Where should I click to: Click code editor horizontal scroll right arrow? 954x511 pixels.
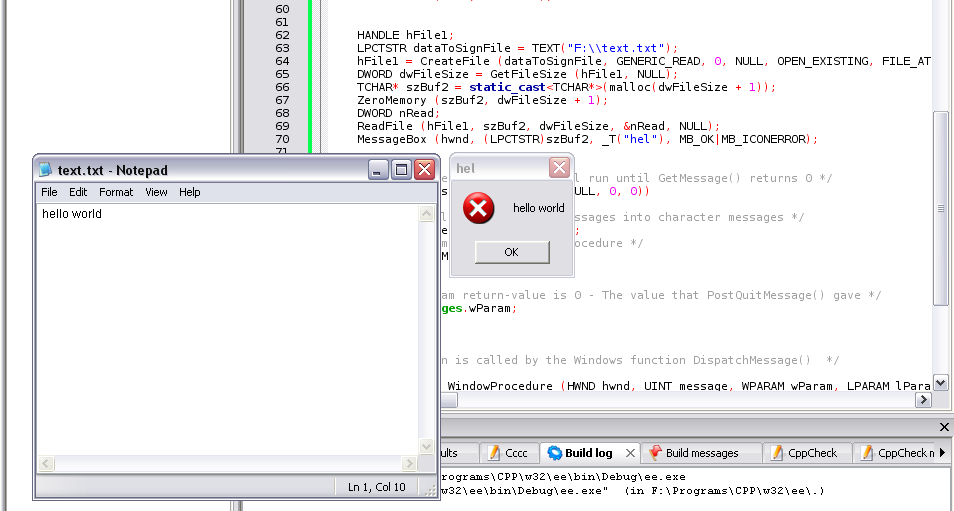pyautogui.click(x=923, y=400)
